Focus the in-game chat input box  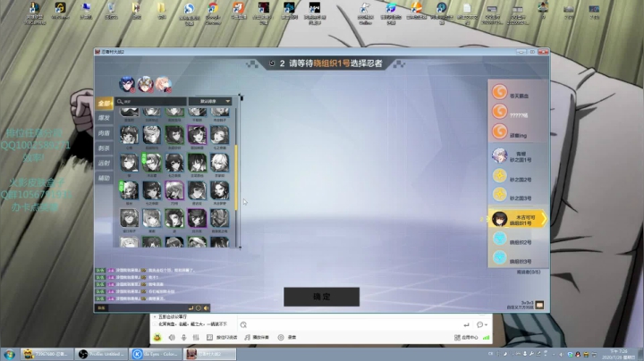coord(147,307)
